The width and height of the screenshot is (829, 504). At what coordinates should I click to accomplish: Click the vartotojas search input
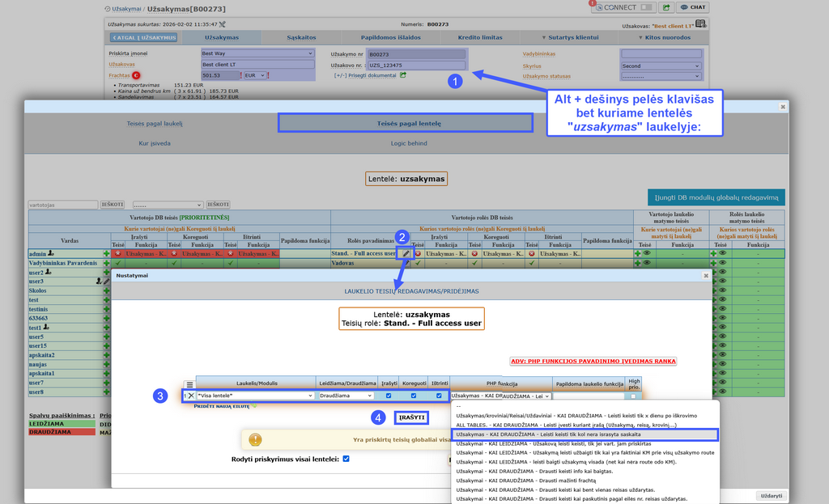tap(63, 205)
